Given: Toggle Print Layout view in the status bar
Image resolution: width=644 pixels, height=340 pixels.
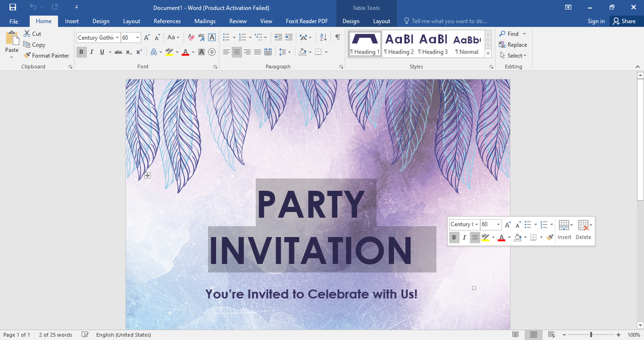Looking at the screenshot, I should [x=533, y=334].
